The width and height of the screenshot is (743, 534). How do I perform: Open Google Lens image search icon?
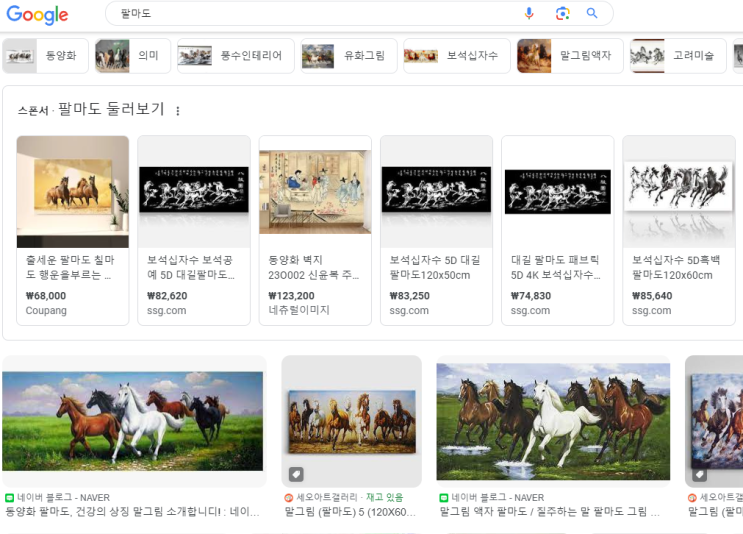562,13
